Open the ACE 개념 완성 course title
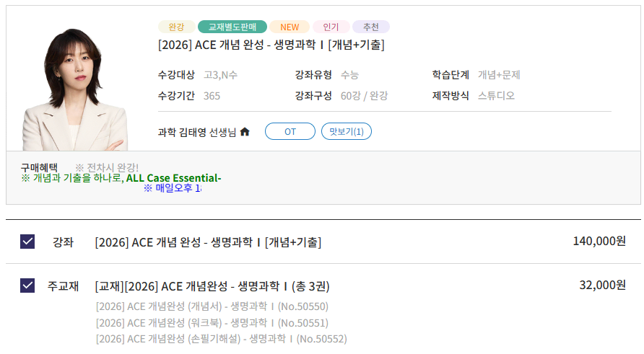 pos(271,45)
